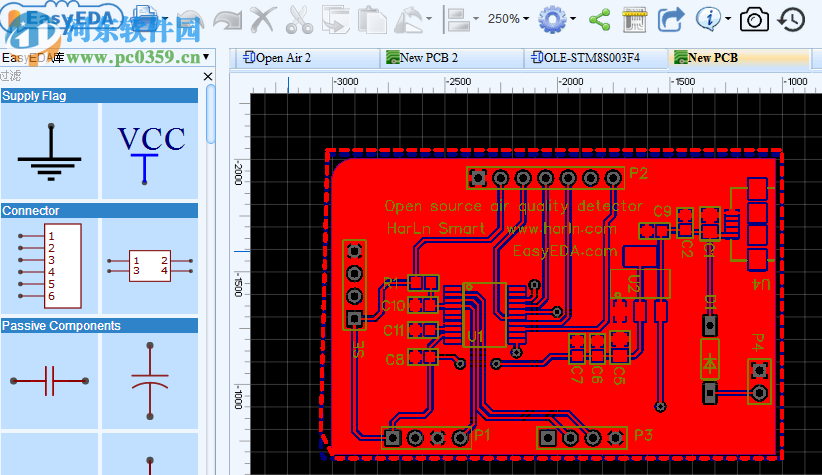Open the history clock icon
822x475 pixels.
pos(791,18)
